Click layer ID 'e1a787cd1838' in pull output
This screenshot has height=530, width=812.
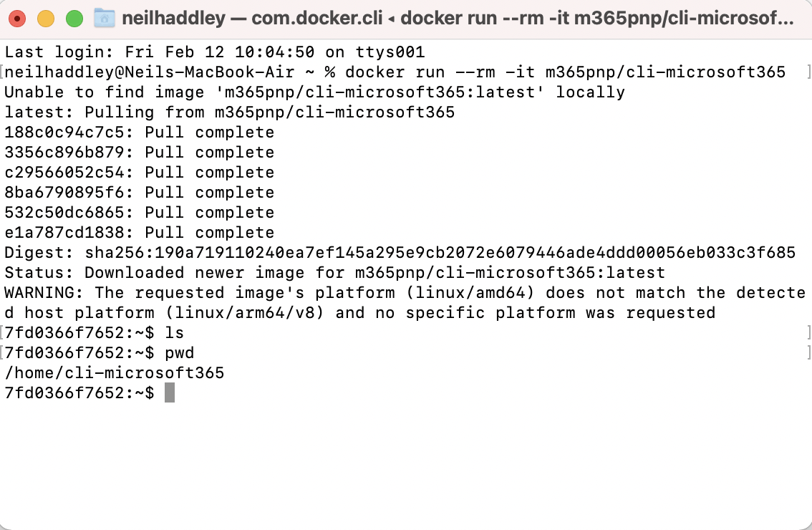[x=69, y=233]
